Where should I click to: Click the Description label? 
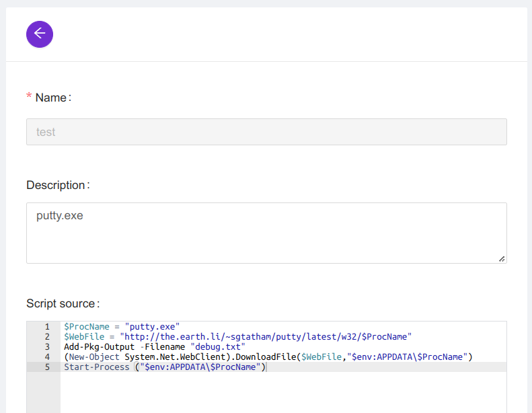[x=56, y=185]
